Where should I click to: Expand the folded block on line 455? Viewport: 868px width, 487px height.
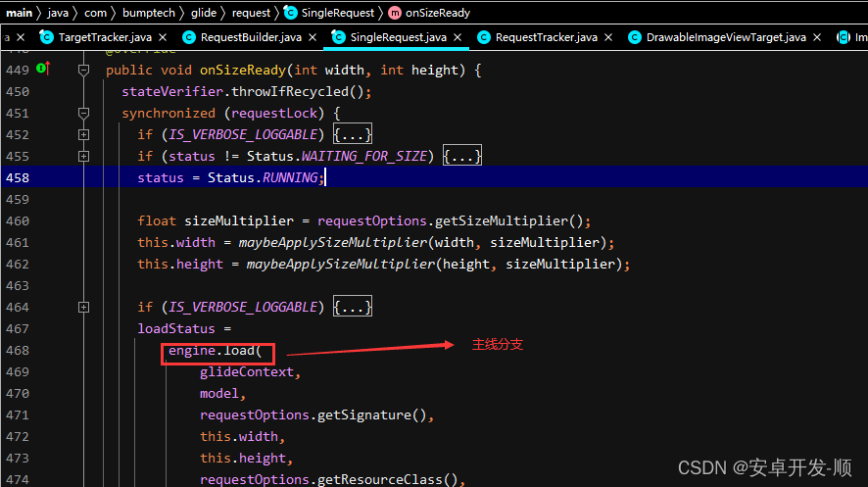coord(84,156)
